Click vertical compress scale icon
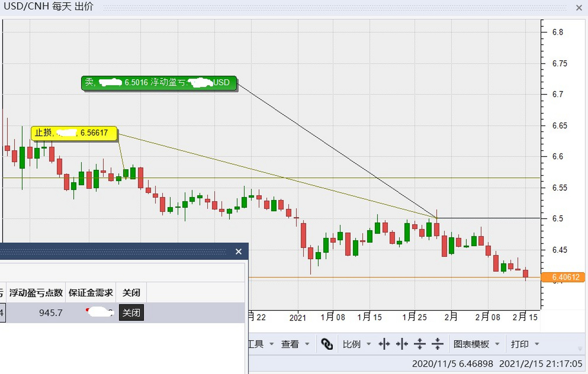 click(437, 344)
